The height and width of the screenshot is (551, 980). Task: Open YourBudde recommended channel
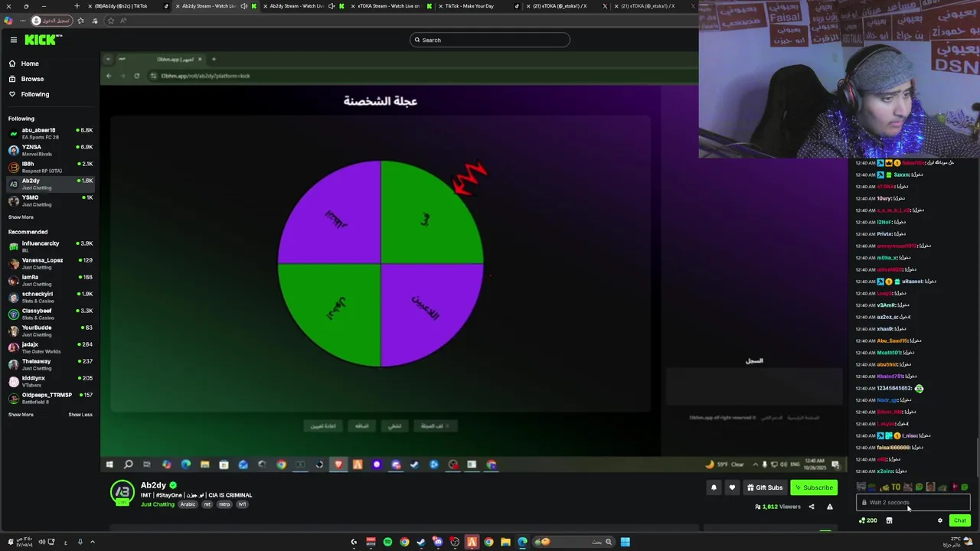[50, 331]
